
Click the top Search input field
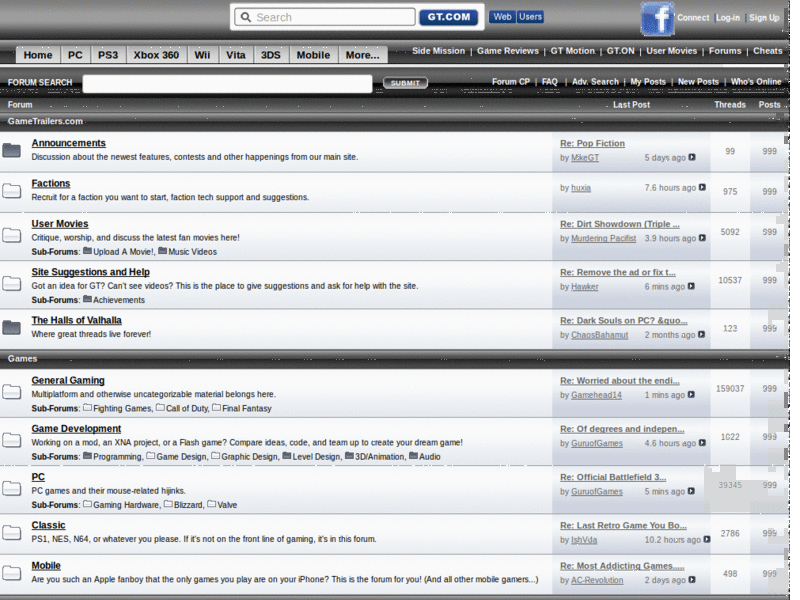(x=326, y=17)
